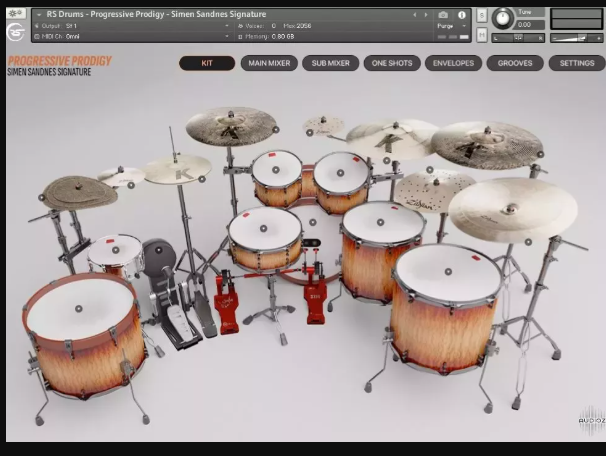Click the output volume slider
The image size is (606, 456).
tap(576, 38)
